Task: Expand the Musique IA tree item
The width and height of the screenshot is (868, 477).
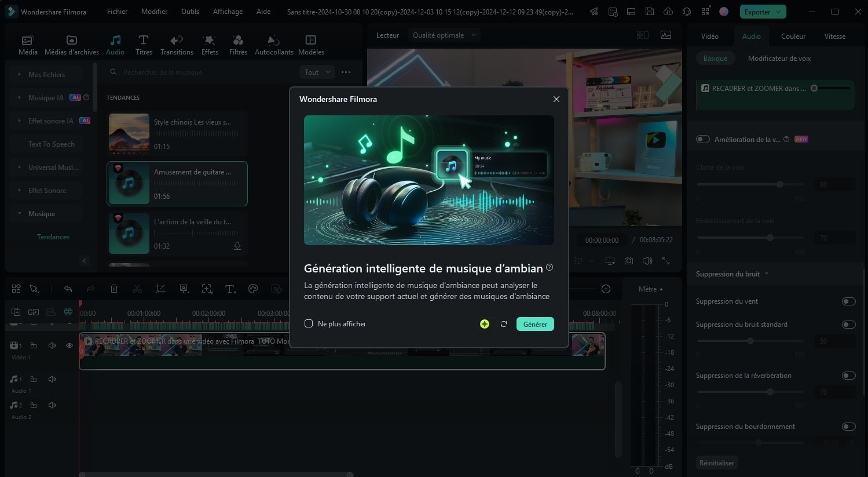Action: (20, 97)
